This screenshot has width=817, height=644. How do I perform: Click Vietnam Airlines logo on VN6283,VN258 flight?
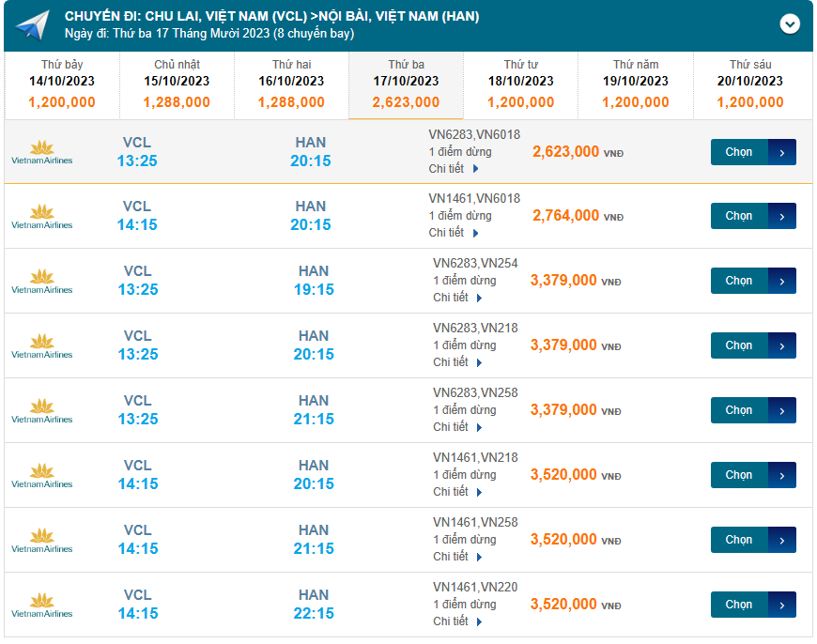click(41, 411)
